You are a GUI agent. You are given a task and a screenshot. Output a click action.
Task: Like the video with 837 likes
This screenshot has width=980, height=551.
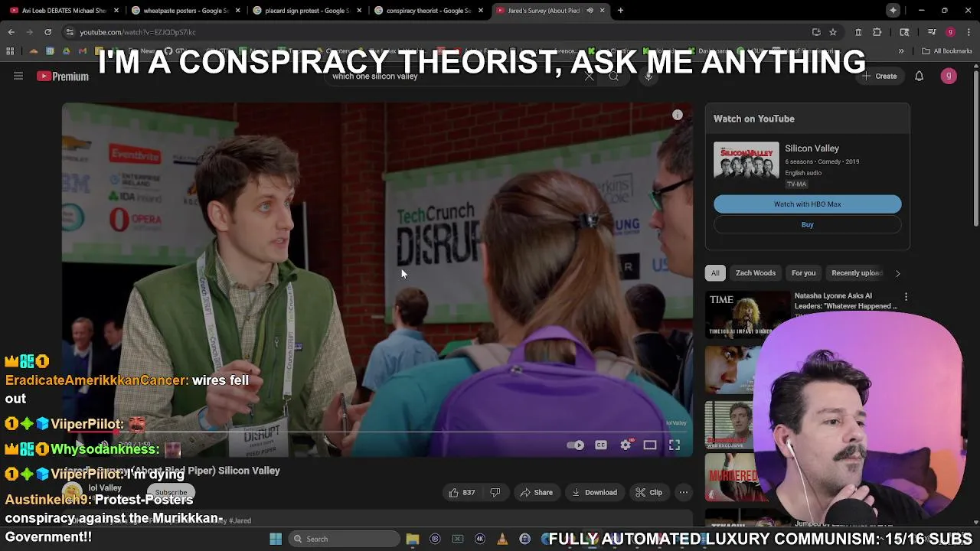coord(462,492)
